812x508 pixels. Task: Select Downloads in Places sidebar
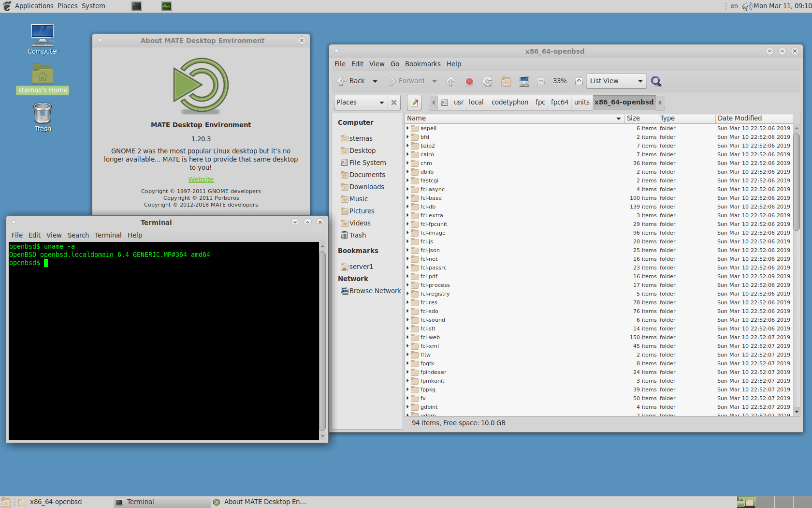362,187
